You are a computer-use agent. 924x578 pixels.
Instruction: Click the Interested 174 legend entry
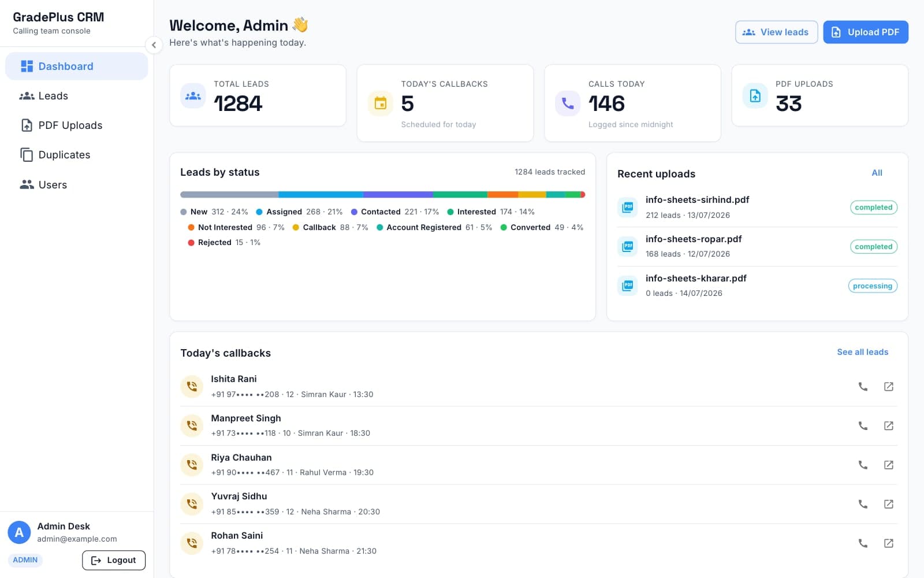point(491,212)
